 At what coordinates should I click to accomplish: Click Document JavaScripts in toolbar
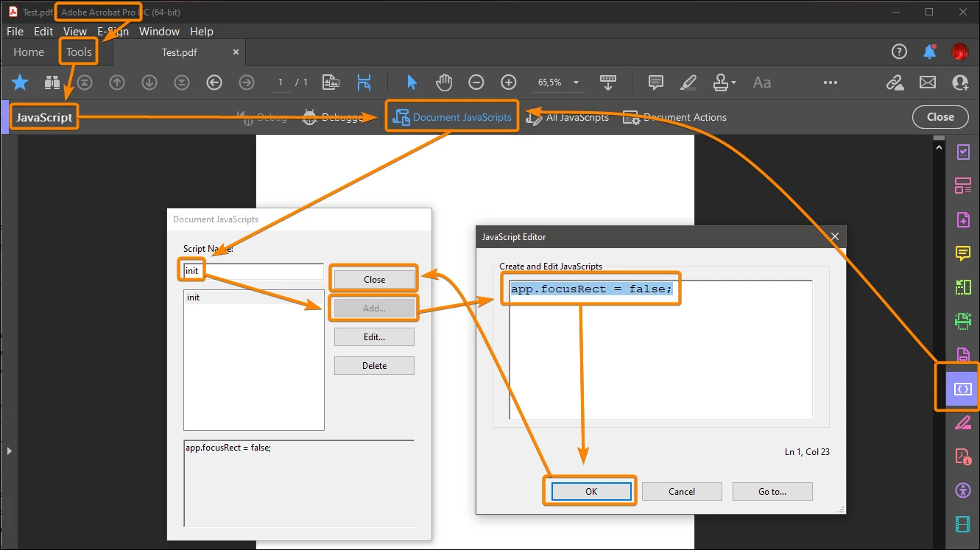coord(454,117)
